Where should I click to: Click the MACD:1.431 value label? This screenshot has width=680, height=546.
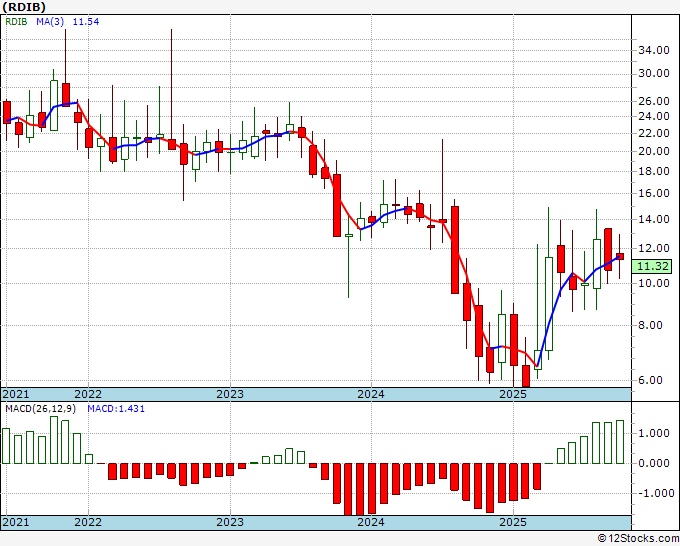[116, 409]
